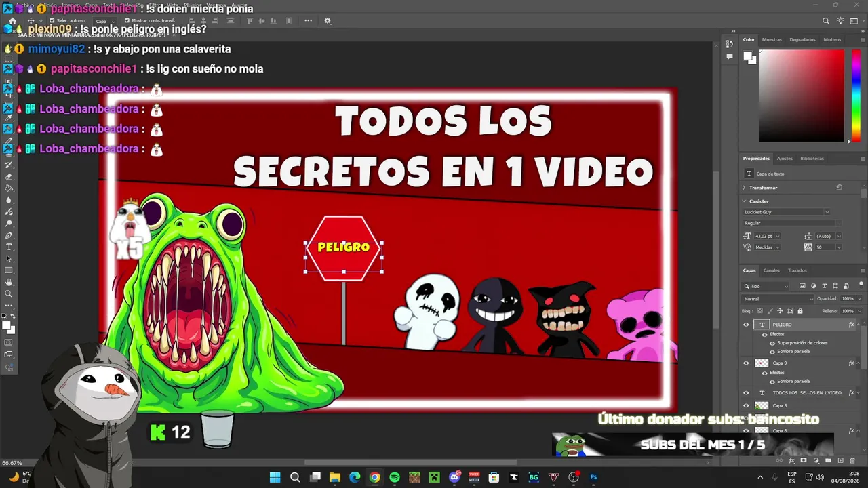
Task: Open the leading (Auto) dropdown
Action: point(839,236)
